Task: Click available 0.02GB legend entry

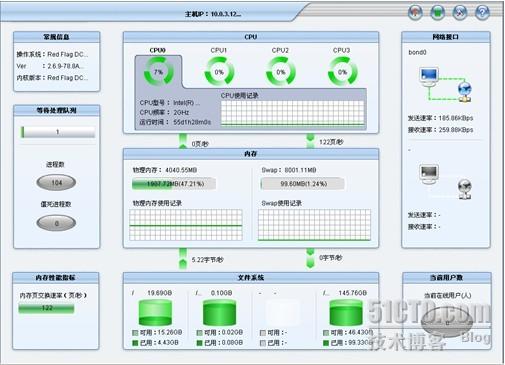Action: (220, 332)
